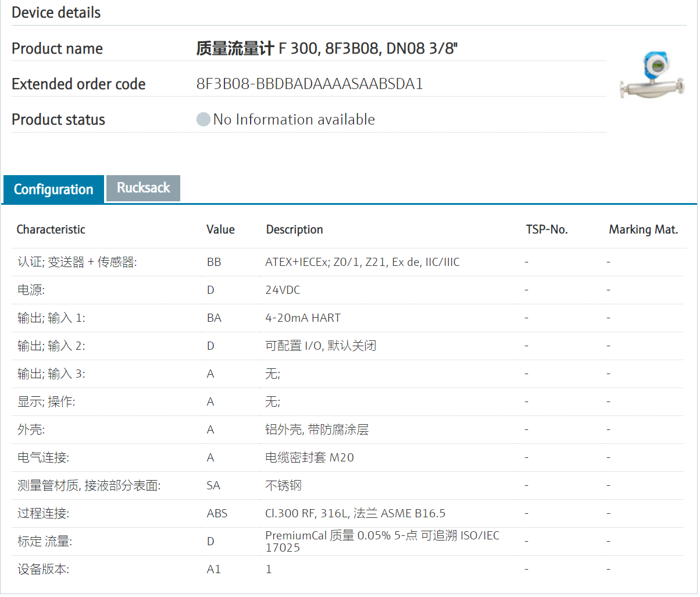Click the TSP-No. column header

(547, 230)
